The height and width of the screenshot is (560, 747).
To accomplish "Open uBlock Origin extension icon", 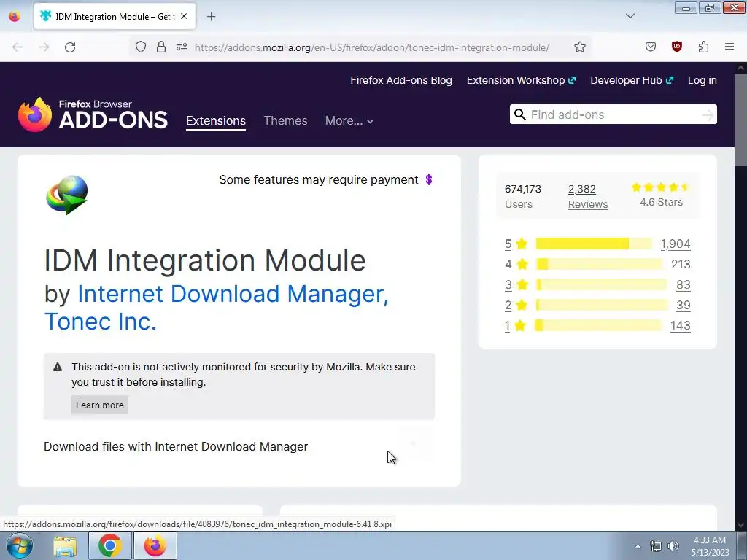I will 676,47.
